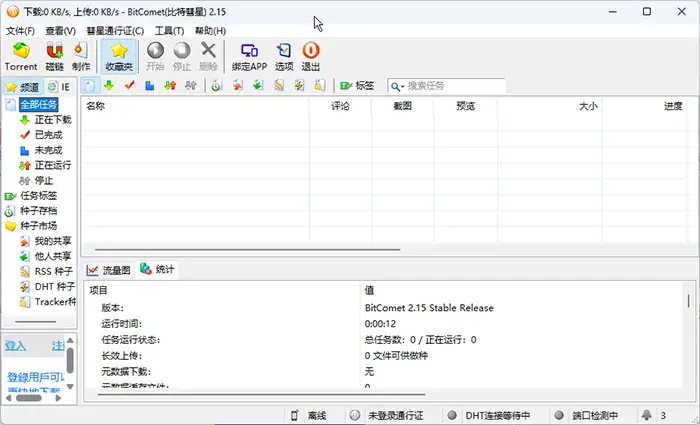
Task: Select 任务标签 in the sidebar tree
Action: pyautogui.click(x=38, y=196)
